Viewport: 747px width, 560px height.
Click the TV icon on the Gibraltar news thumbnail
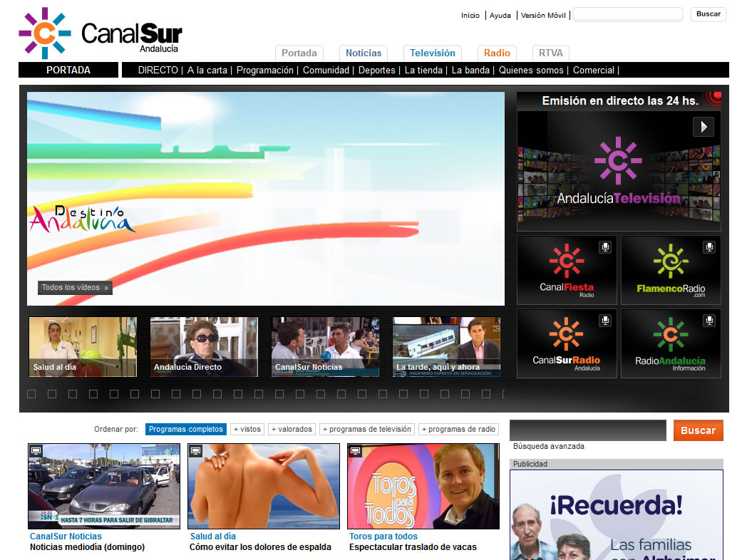point(36,451)
